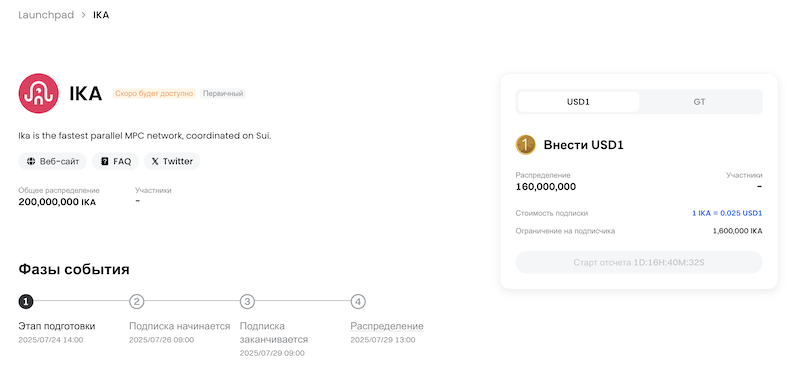Viewport: 800px width, 389px height.
Task: Click the Первичный tag
Action: point(222,93)
